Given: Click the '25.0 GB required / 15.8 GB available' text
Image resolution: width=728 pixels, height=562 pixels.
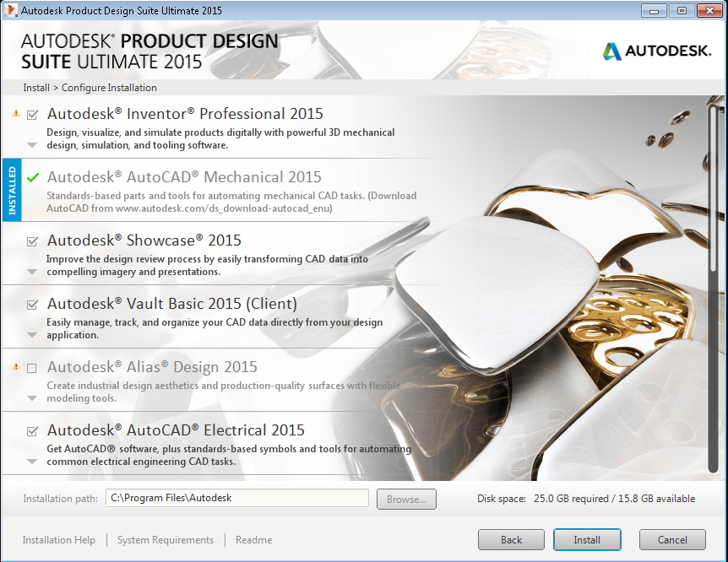Looking at the screenshot, I should 614,499.
